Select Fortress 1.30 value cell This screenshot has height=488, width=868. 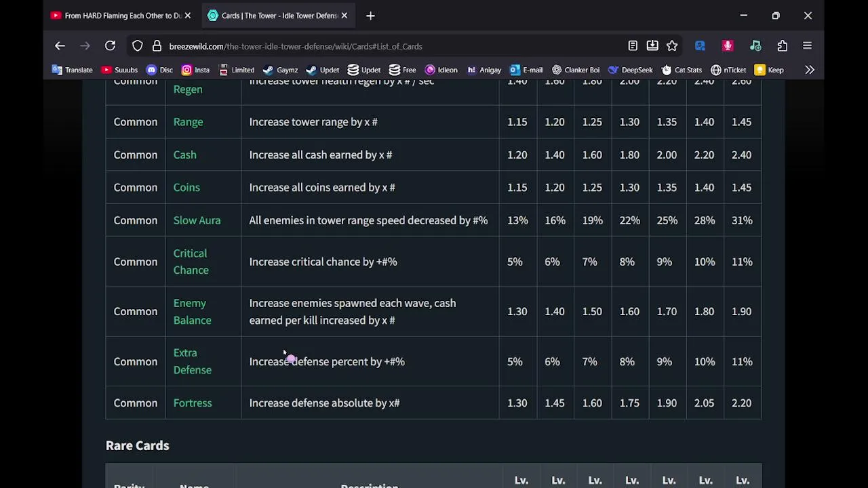tap(517, 403)
